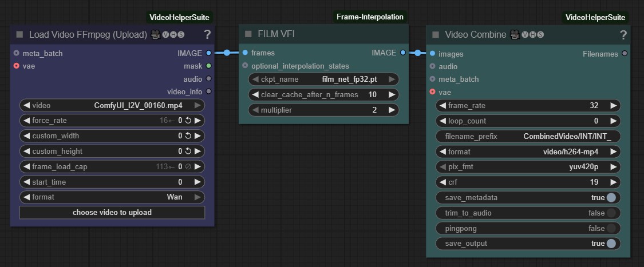Image resolution: width=644 pixels, height=267 pixels.
Task: Collapse the FILM VFI node
Action: click(x=248, y=34)
